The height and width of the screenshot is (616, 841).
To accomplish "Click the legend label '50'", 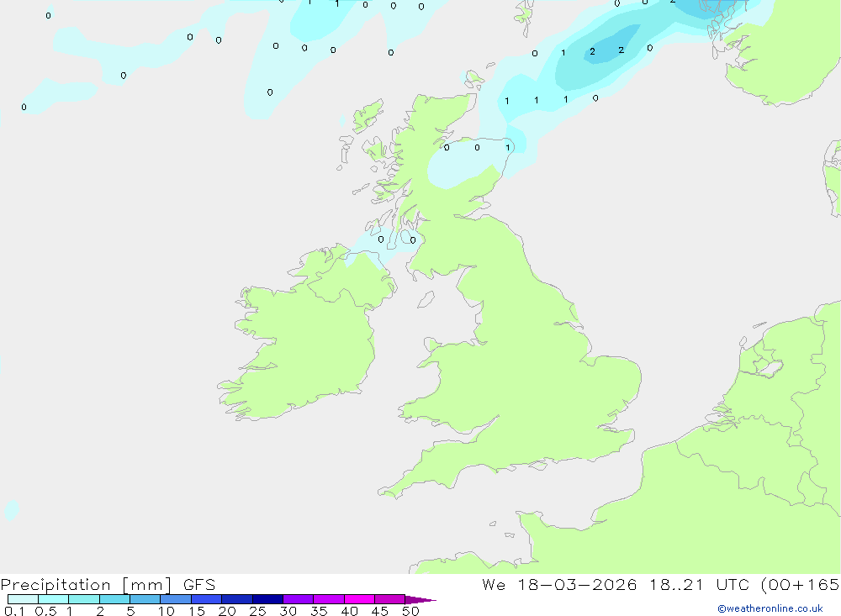I will click(x=410, y=611).
